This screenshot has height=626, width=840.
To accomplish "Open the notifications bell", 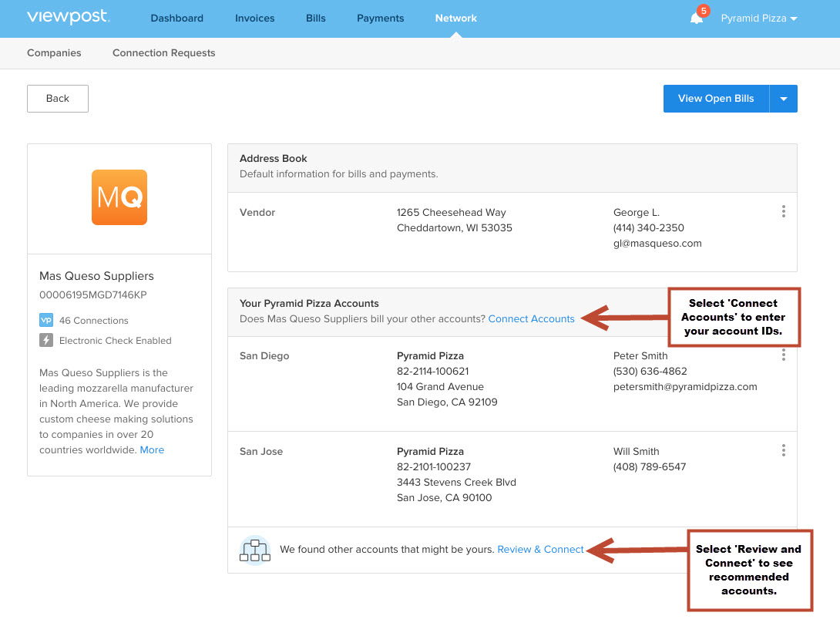I will coord(697,19).
